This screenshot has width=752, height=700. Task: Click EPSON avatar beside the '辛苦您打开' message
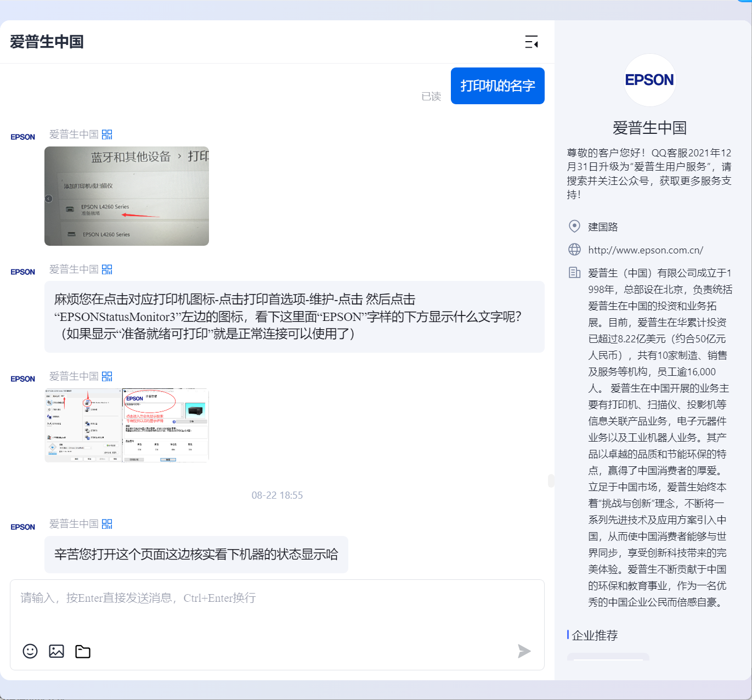click(23, 527)
